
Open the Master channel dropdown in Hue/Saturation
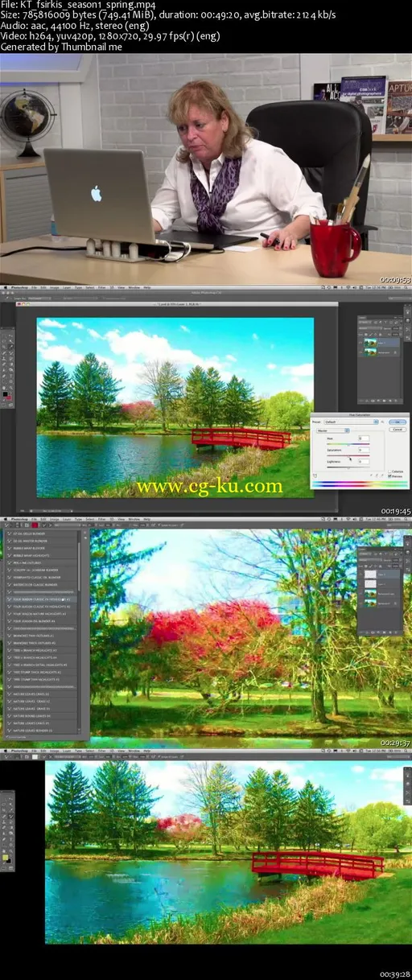click(333, 430)
